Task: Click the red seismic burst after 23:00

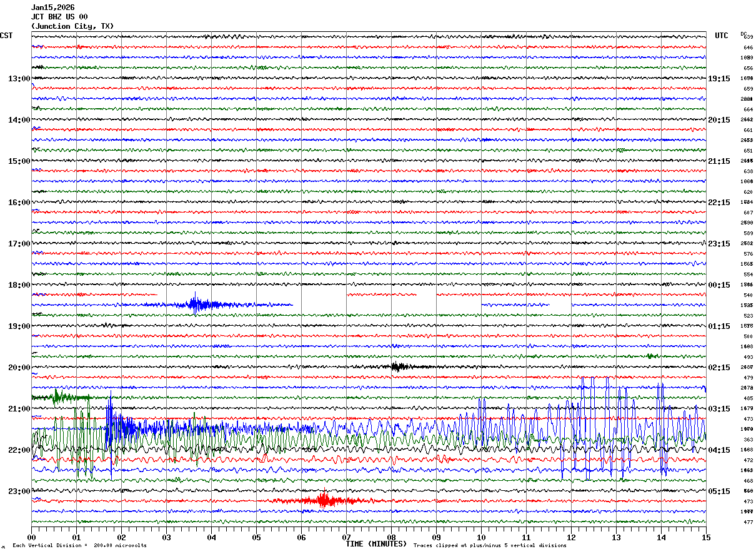Action: tap(324, 500)
